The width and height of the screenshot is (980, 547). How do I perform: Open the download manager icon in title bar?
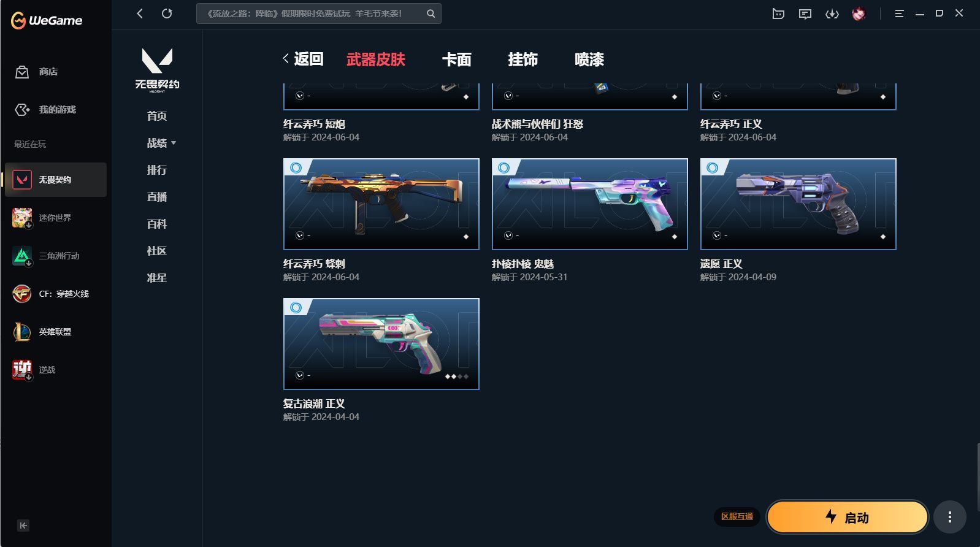click(x=832, y=13)
